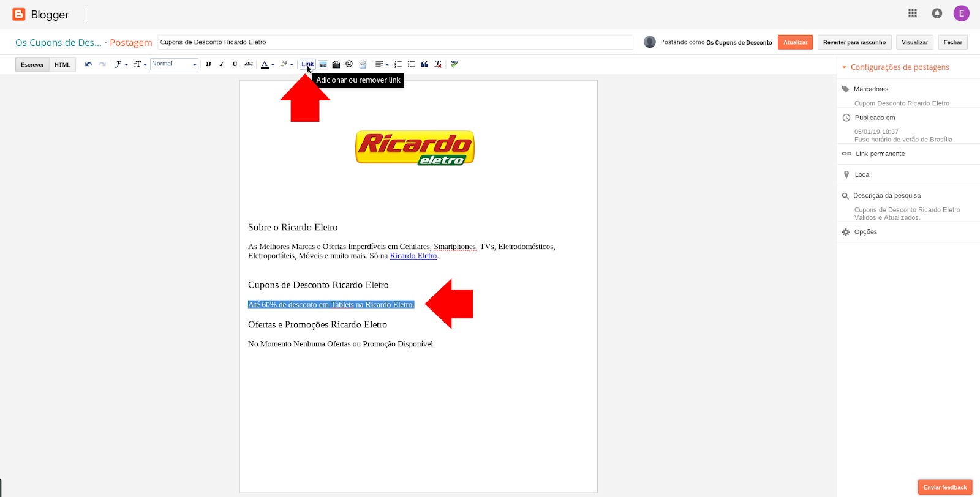This screenshot has height=497, width=980.
Task: Toggle italic formatting
Action: pos(222,64)
